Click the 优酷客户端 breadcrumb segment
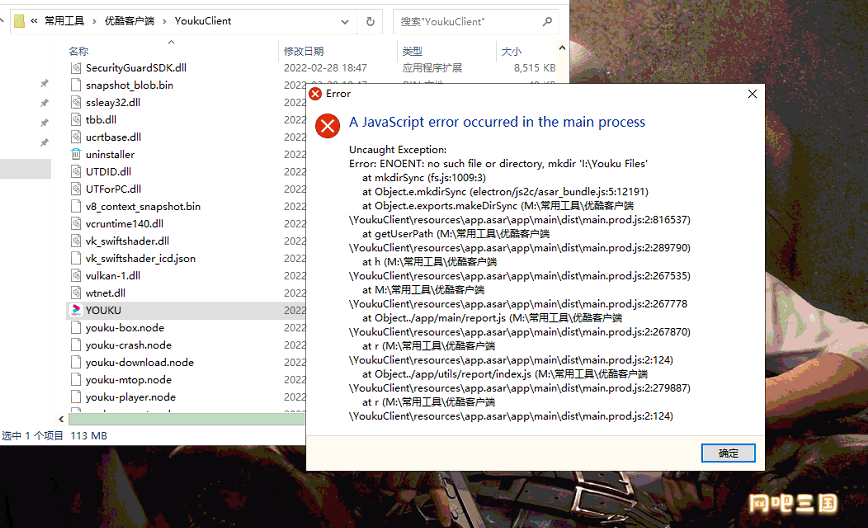The width and height of the screenshot is (868, 528). pyautogui.click(x=130, y=21)
